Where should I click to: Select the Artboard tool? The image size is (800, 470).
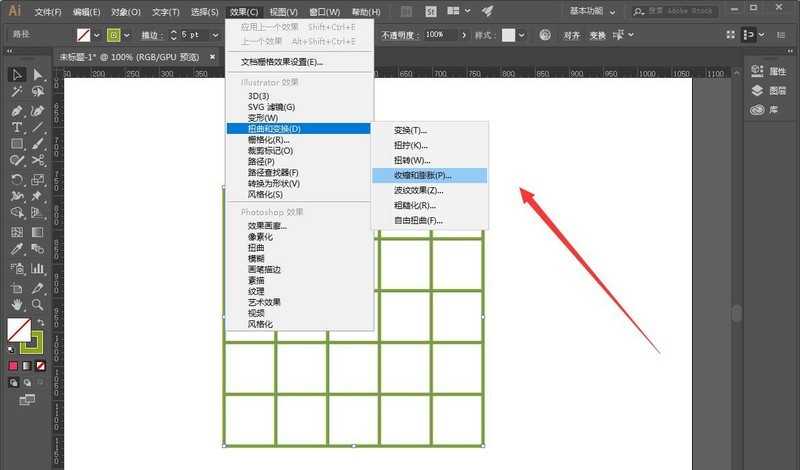click(x=17, y=288)
